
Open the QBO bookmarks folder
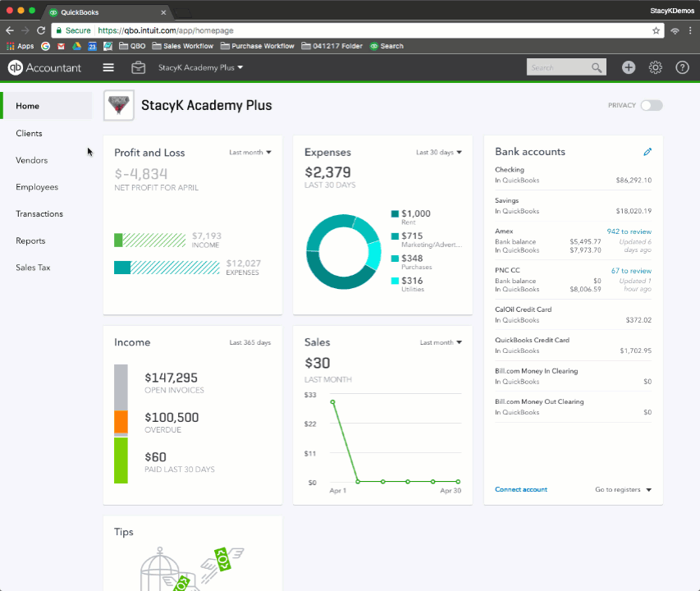pyautogui.click(x=132, y=46)
